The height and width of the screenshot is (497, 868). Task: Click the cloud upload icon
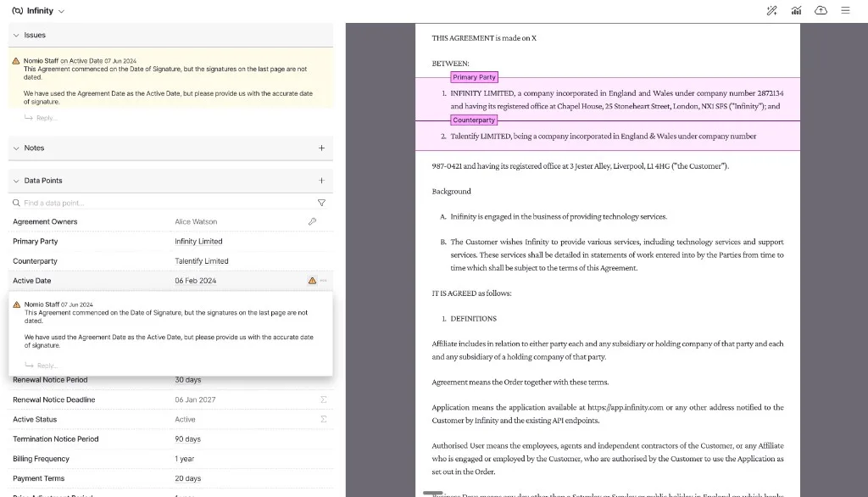pyautogui.click(x=821, y=10)
